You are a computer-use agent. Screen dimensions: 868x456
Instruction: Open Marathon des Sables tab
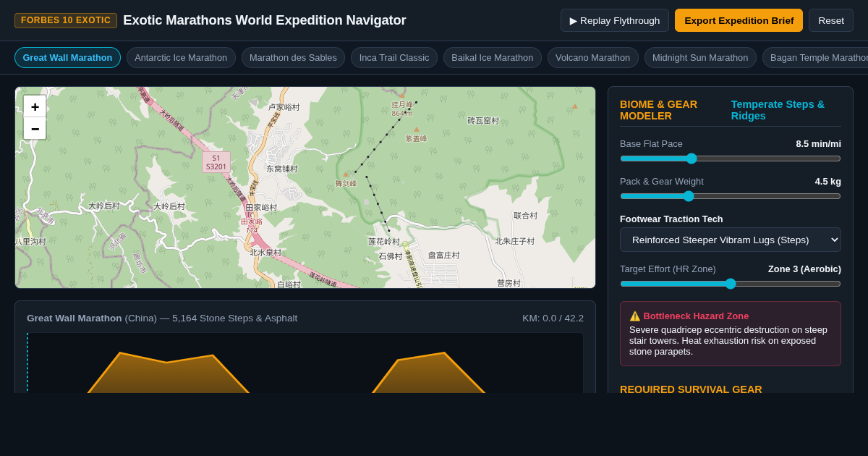(x=293, y=58)
